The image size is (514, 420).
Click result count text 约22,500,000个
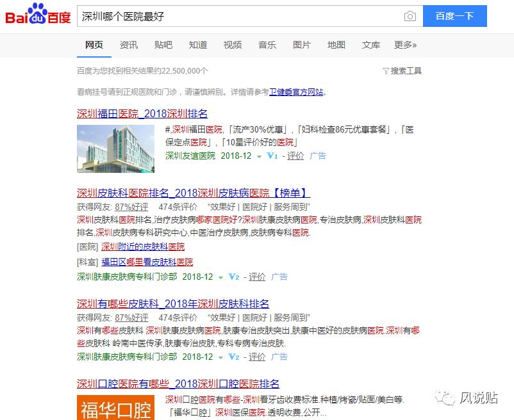pyautogui.click(x=179, y=70)
